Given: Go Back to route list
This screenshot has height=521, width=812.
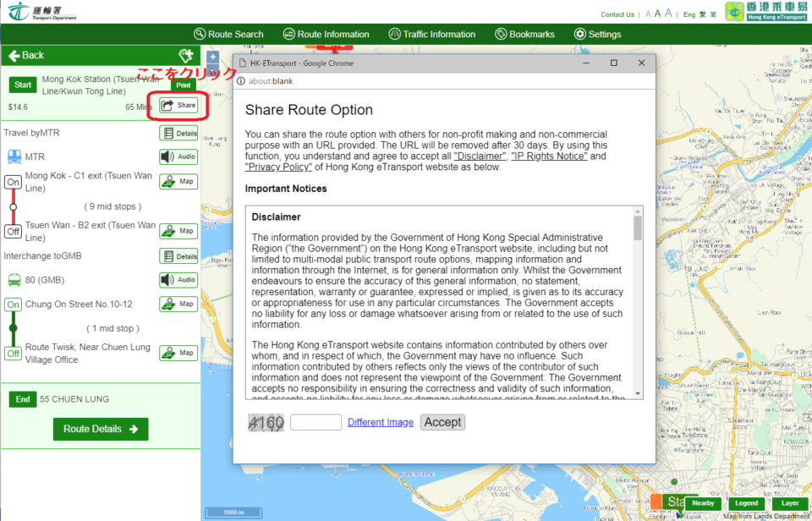Looking at the screenshot, I should click(26, 56).
